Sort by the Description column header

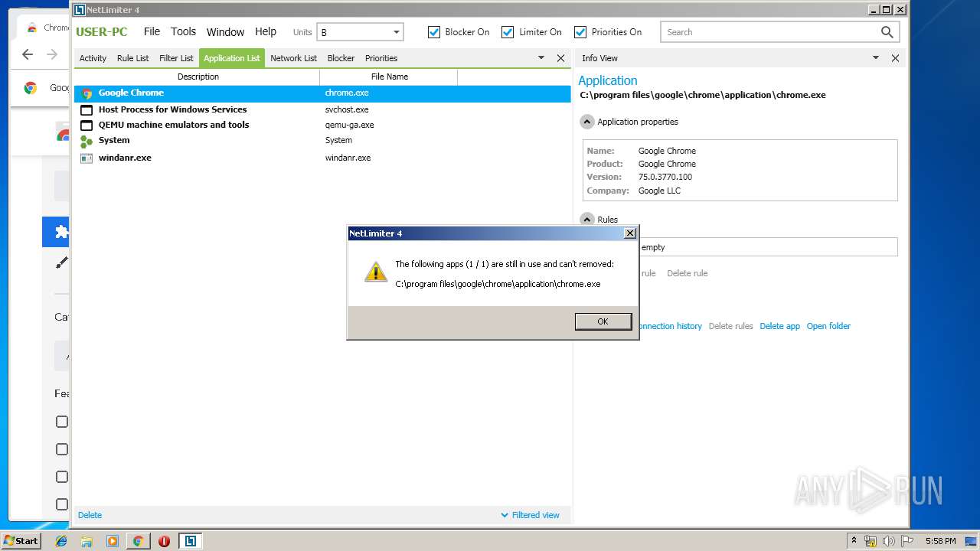(x=198, y=77)
